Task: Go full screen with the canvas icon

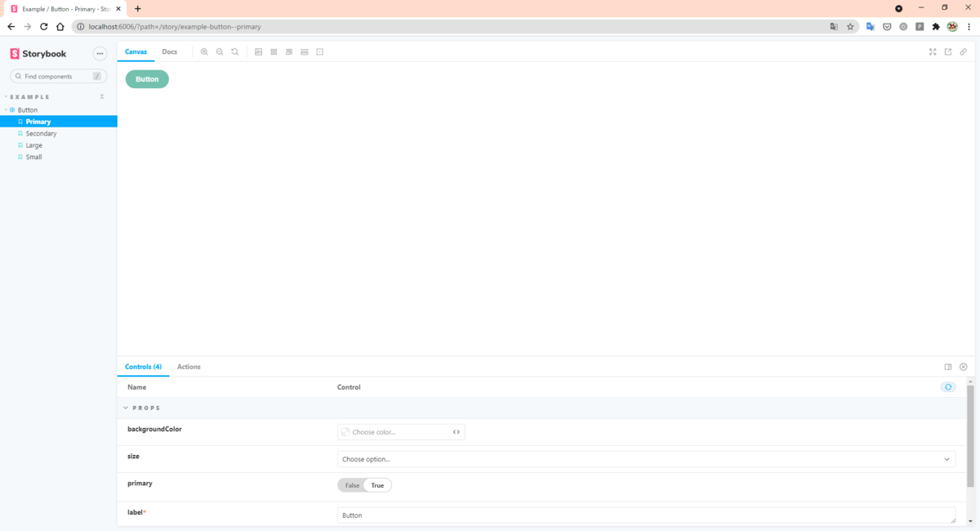Action: coord(933,51)
